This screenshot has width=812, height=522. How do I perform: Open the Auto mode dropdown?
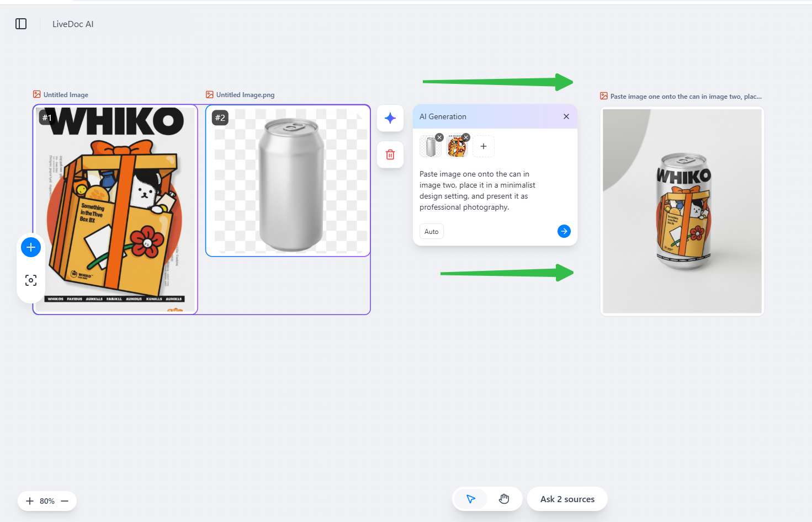coord(431,231)
